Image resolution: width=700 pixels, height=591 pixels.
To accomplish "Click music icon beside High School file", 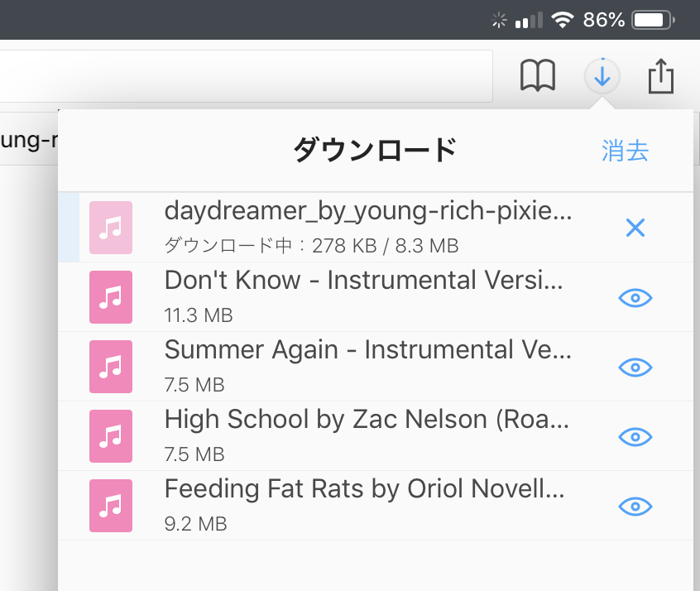I will (111, 436).
